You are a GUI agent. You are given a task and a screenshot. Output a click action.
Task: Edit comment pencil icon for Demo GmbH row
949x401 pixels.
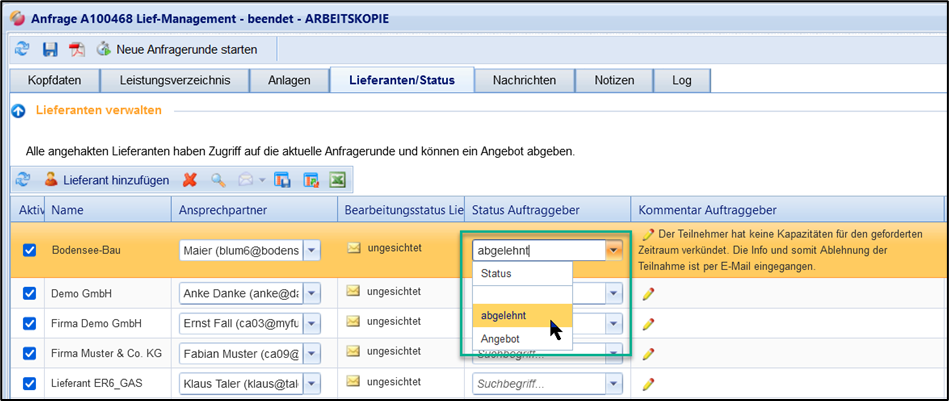point(648,293)
